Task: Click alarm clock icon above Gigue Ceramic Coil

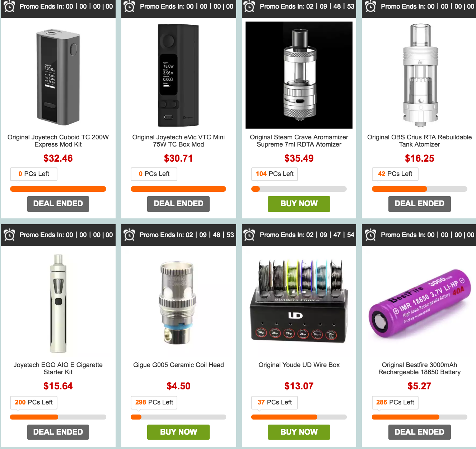Action: (x=129, y=235)
